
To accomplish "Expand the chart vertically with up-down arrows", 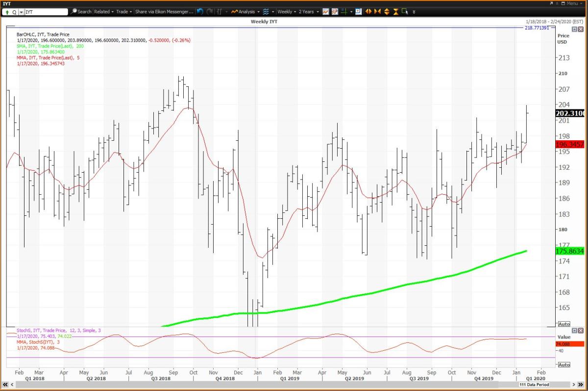I will tap(387, 11).
